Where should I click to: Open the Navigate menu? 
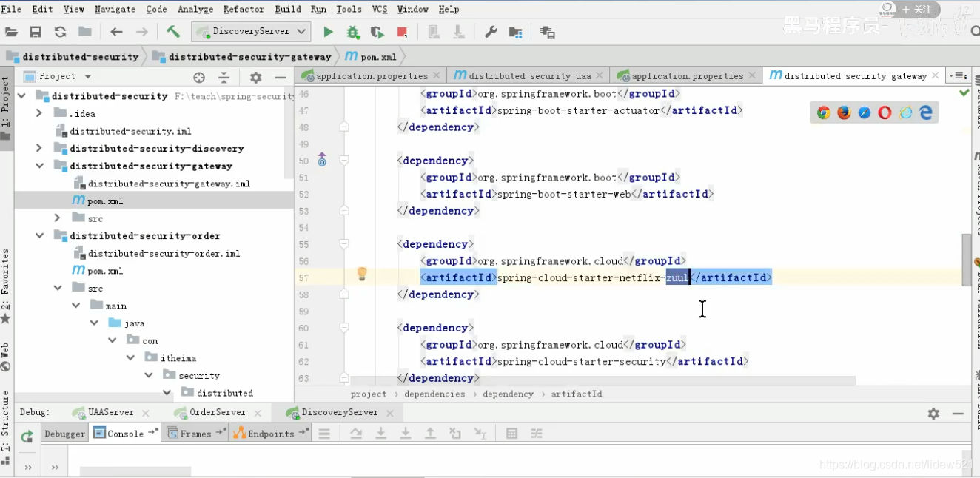pyautogui.click(x=115, y=9)
